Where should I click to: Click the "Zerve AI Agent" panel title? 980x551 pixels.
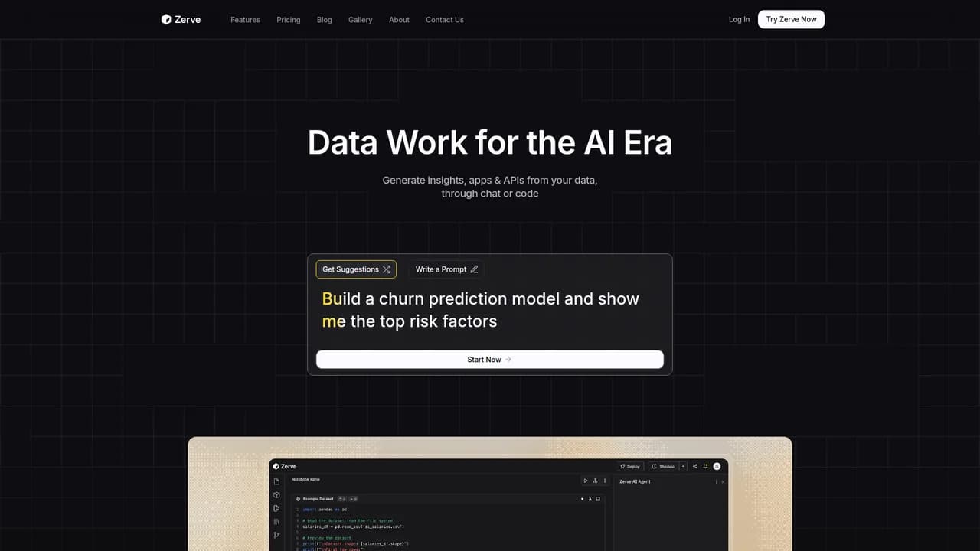tap(635, 481)
